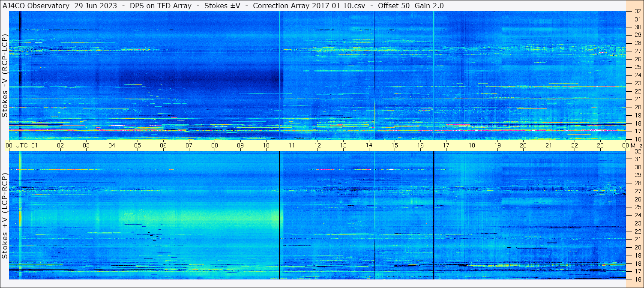Select the 09 hour tick on time axis

click(x=240, y=145)
